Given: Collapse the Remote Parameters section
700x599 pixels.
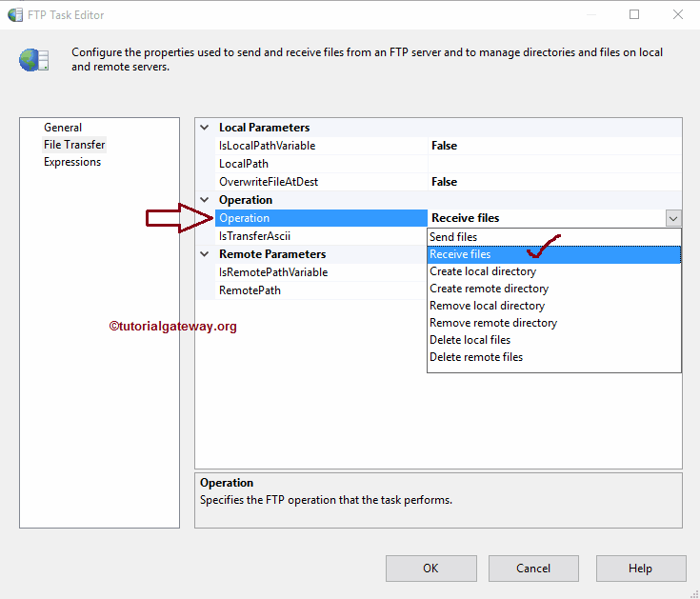Looking at the screenshot, I should pyautogui.click(x=205, y=254).
